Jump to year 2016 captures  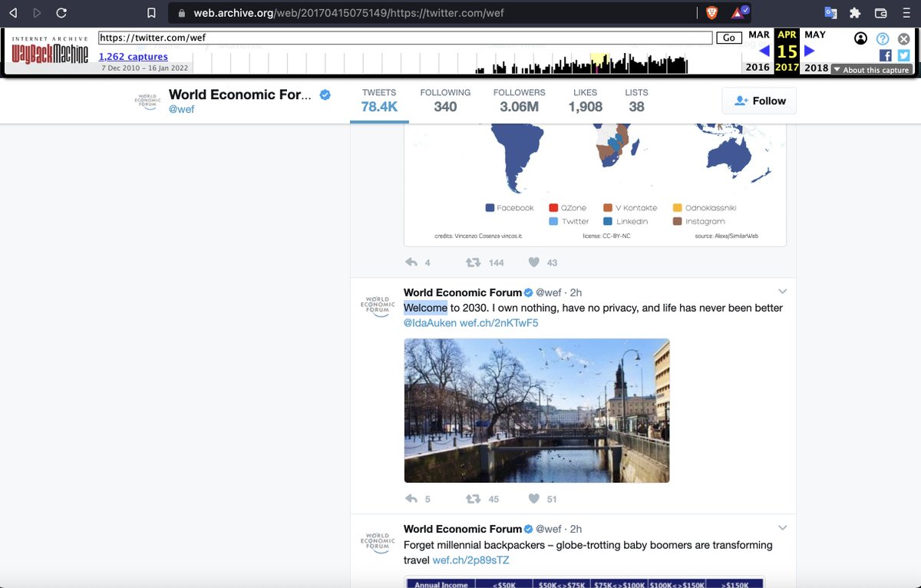click(758, 68)
